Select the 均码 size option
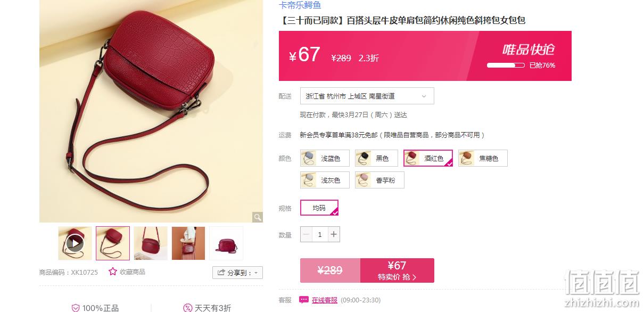The width and height of the screenshot is (644, 312). click(319, 208)
